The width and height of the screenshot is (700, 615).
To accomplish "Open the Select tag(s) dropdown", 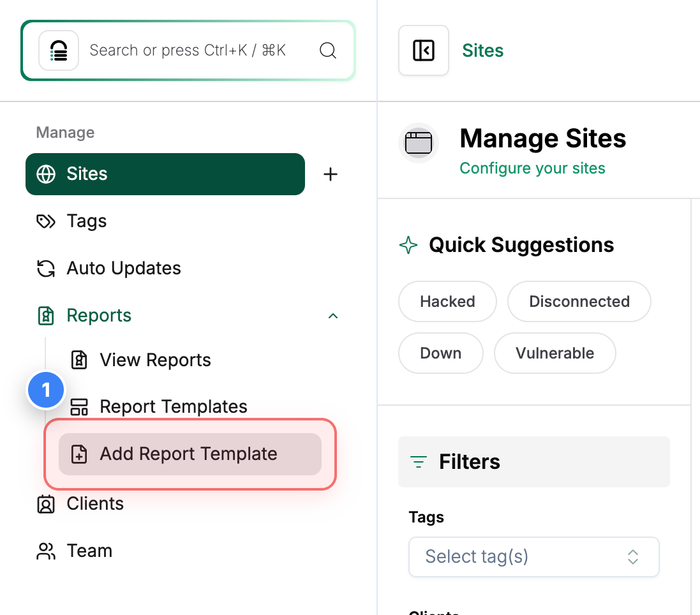I will [x=533, y=556].
